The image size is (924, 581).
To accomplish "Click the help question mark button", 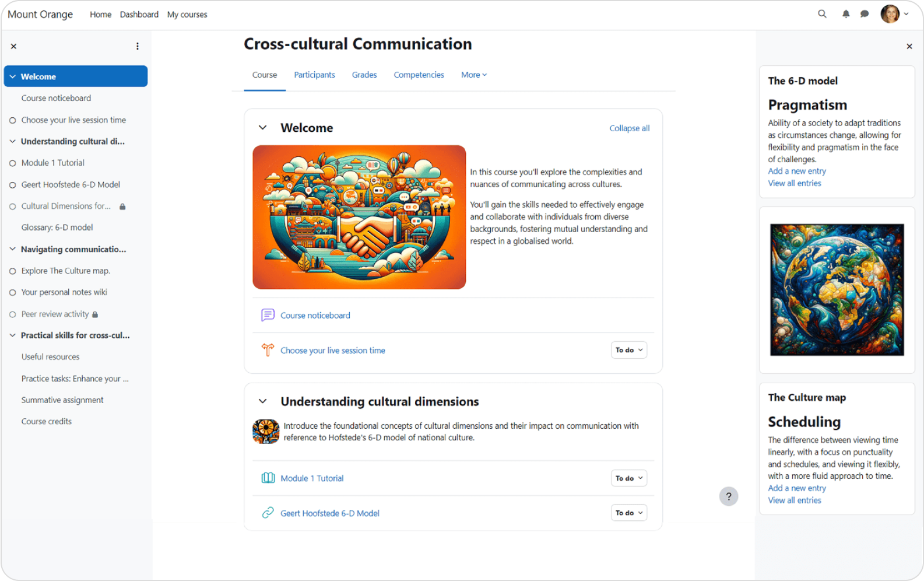I will [x=728, y=496].
